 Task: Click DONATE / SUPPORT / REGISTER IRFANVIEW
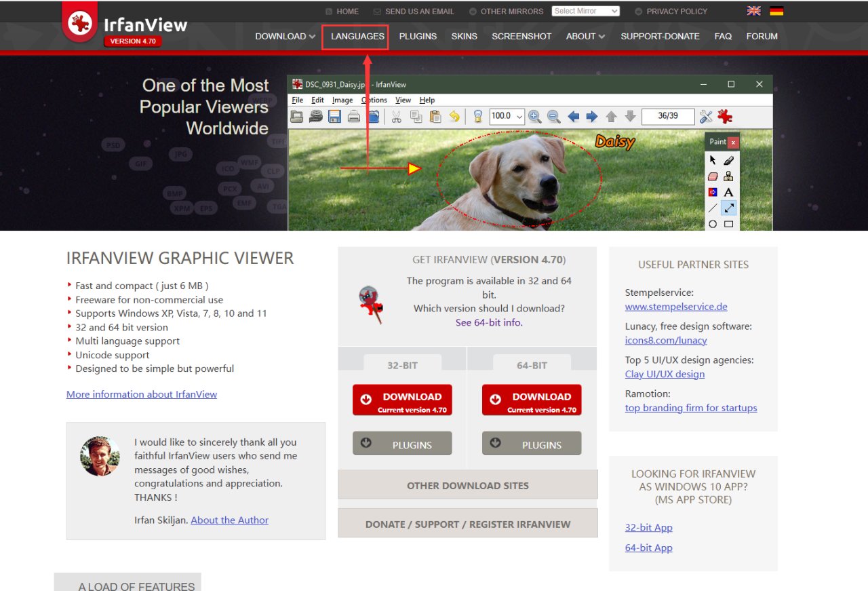pos(468,524)
